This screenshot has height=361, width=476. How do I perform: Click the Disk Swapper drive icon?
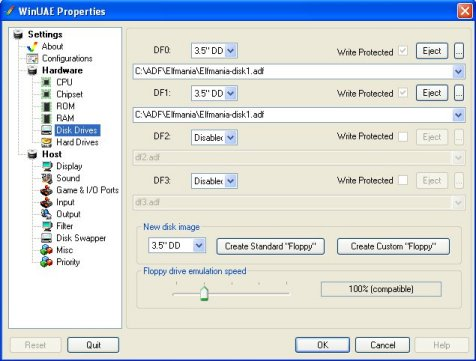[x=47, y=238]
